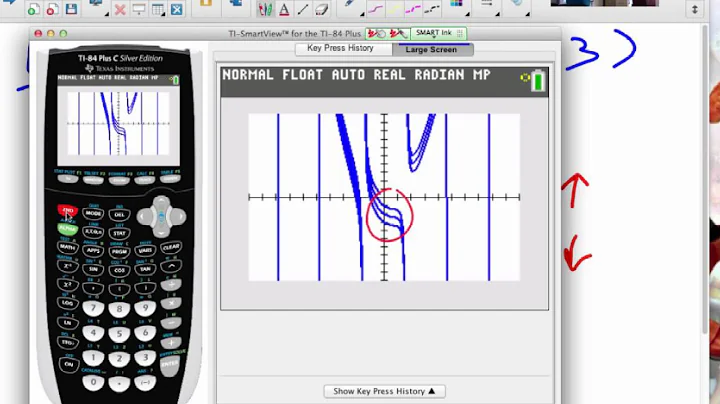Click the STO calculator key

click(68, 342)
